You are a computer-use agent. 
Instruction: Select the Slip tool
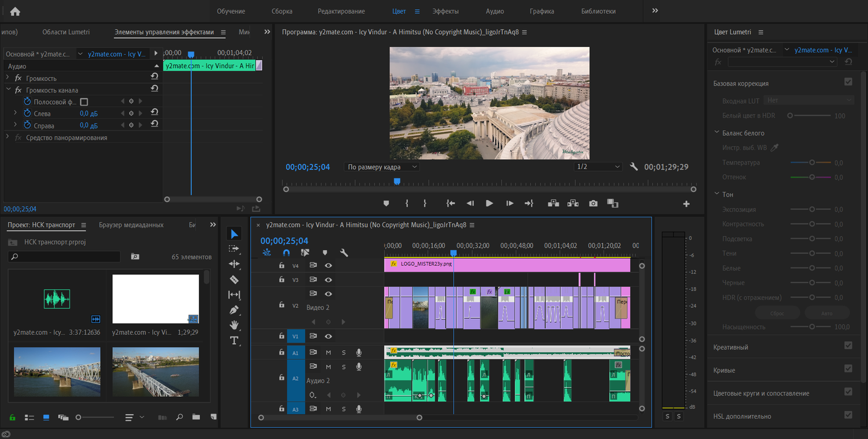point(234,294)
